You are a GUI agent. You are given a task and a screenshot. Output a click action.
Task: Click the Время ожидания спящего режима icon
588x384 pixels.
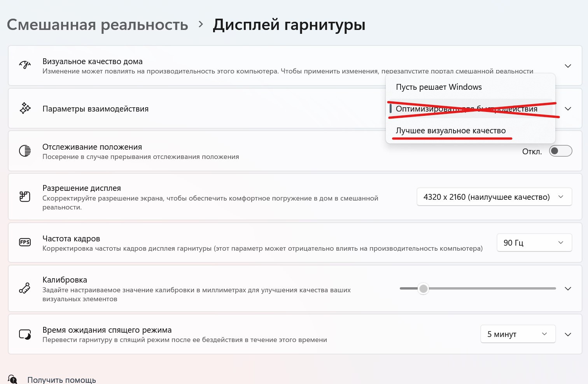click(25, 334)
